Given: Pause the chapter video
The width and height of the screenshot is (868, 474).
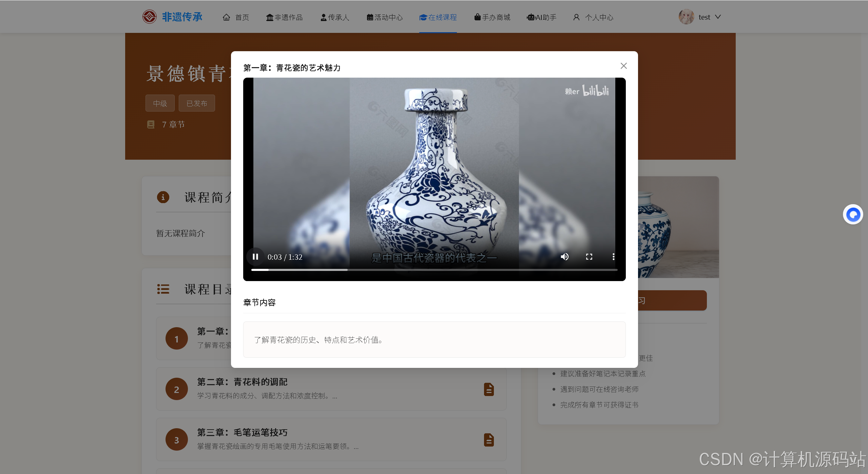Looking at the screenshot, I should click(255, 257).
